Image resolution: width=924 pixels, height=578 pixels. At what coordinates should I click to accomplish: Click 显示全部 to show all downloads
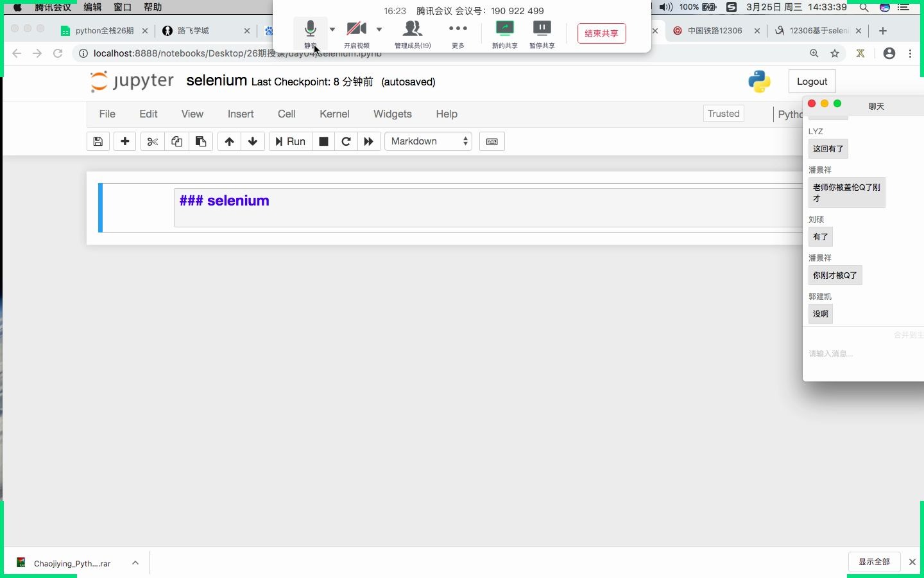pyautogui.click(x=875, y=562)
